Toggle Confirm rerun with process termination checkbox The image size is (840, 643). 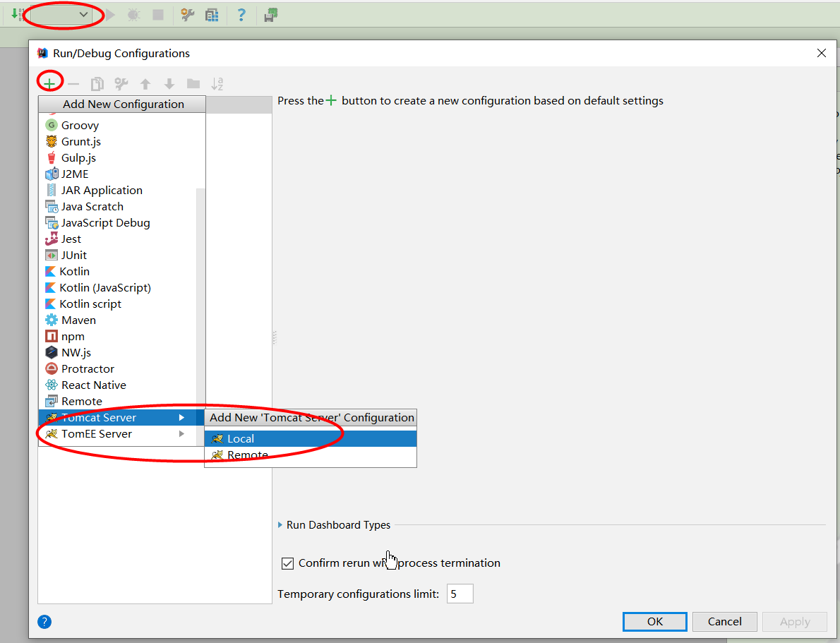(288, 564)
